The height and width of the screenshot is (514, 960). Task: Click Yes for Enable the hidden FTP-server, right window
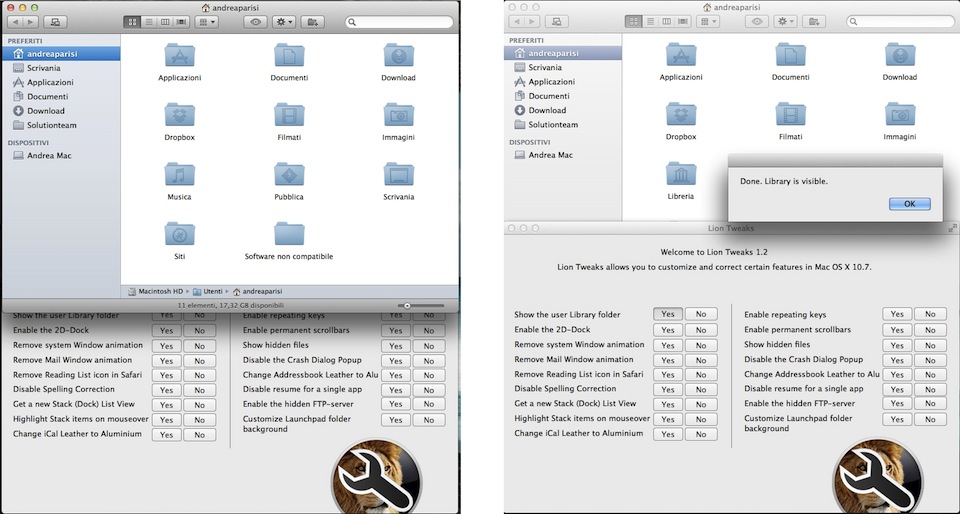click(x=897, y=404)
